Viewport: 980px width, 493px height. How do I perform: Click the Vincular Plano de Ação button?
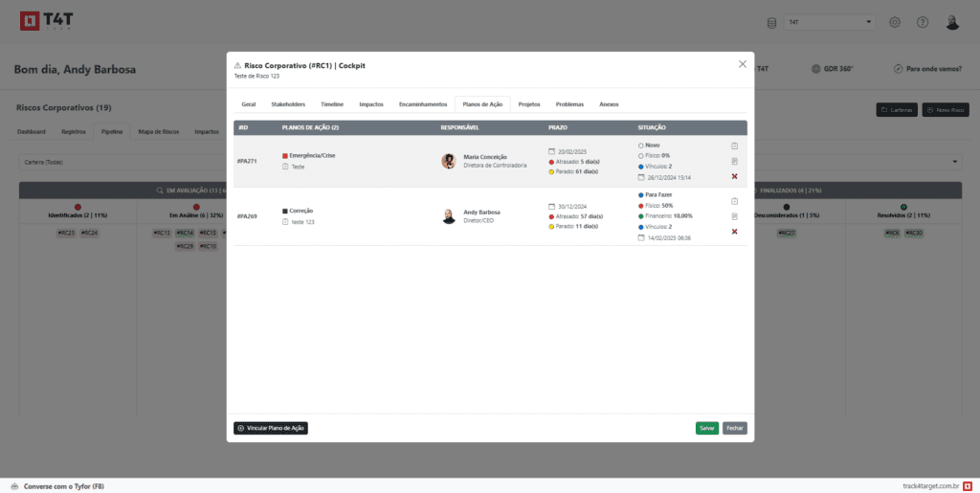point(271,428)
